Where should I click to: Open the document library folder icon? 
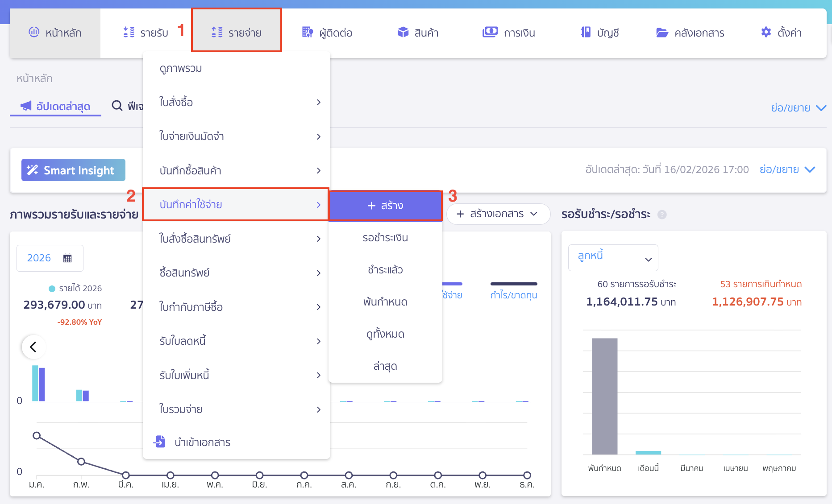(662, 33)
